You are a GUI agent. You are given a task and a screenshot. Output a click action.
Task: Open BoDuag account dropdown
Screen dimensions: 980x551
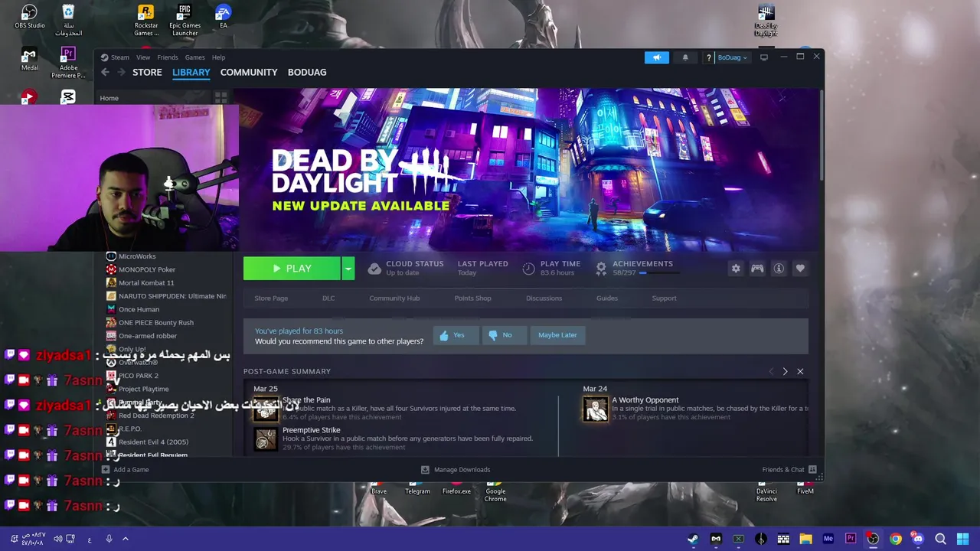732,57
